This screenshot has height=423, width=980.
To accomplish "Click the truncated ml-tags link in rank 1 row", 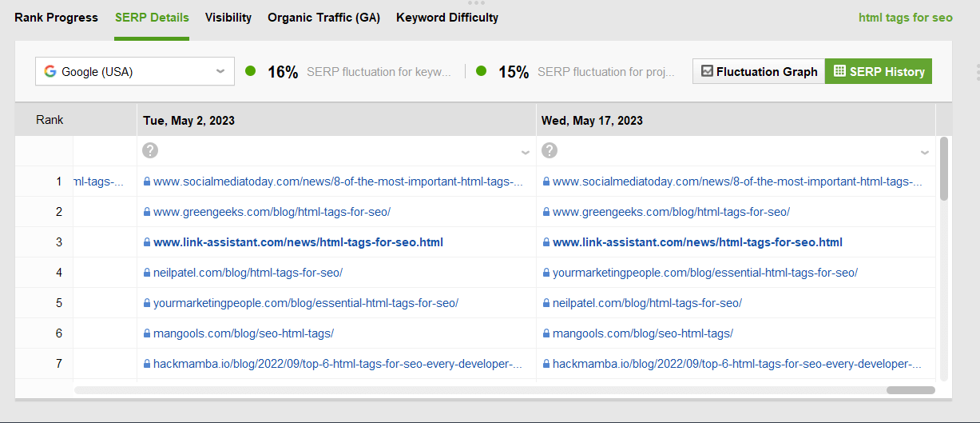I will point(99,182).
